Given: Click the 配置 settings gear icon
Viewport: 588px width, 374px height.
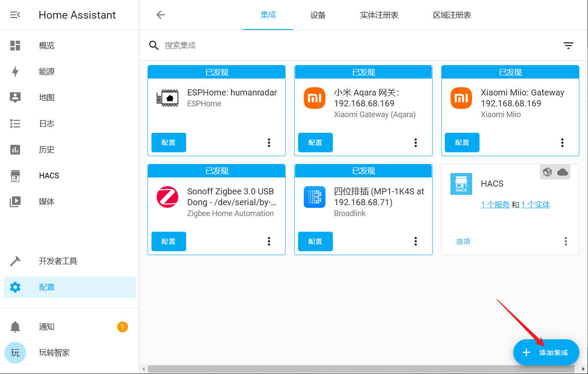Looking at the screenshot, I should click(15, 287).
